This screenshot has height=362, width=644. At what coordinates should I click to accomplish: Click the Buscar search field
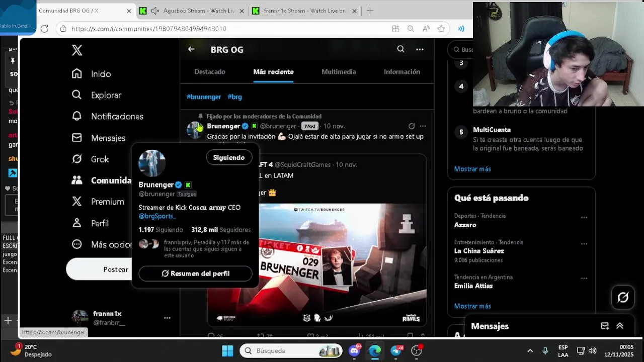point(461,49)
